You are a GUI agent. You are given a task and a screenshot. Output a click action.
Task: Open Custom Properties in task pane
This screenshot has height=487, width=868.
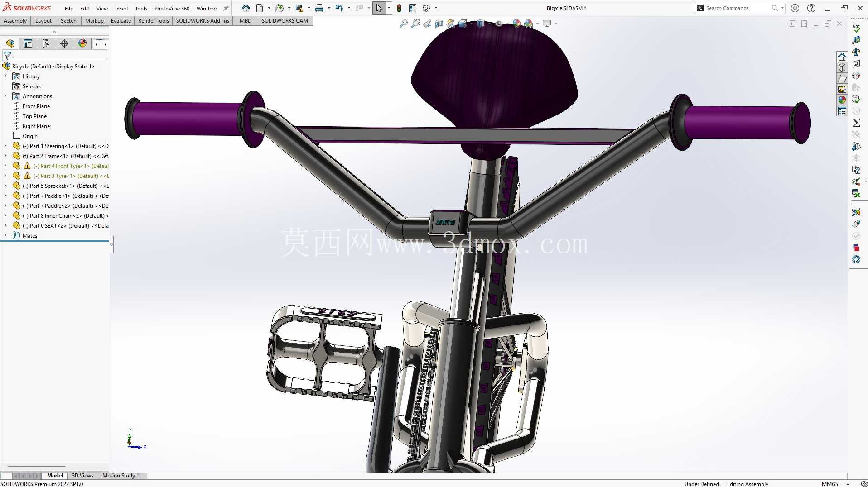pyautogui.click(x=842, y=111)
